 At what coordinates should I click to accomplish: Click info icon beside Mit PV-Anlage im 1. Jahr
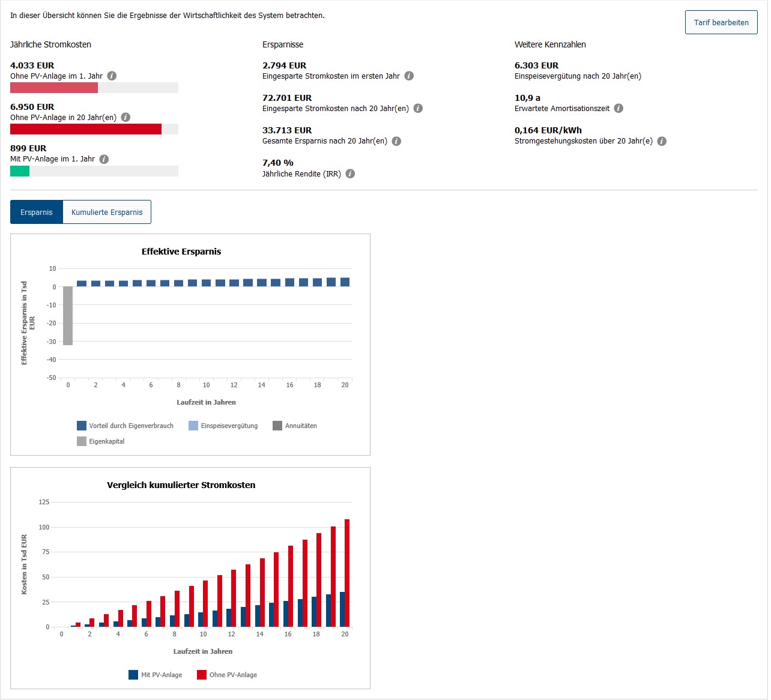(x=104, y=159)
